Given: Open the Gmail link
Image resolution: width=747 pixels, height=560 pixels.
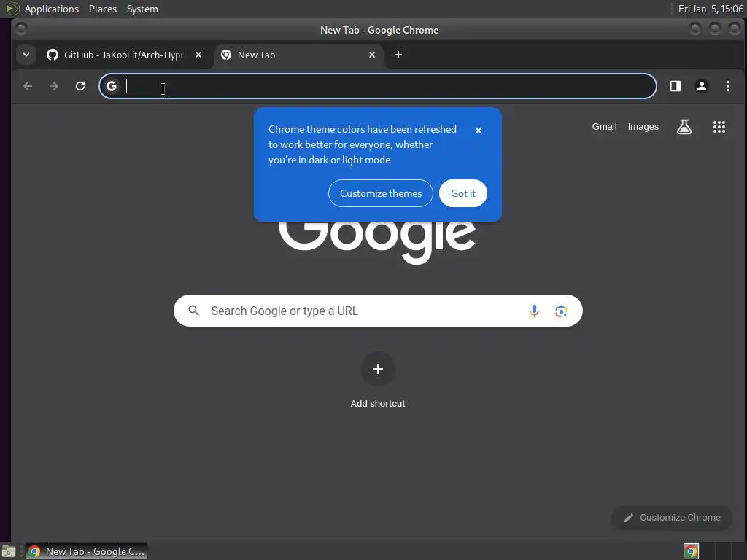Looking at the screenshot, I should tap(604, 127).
